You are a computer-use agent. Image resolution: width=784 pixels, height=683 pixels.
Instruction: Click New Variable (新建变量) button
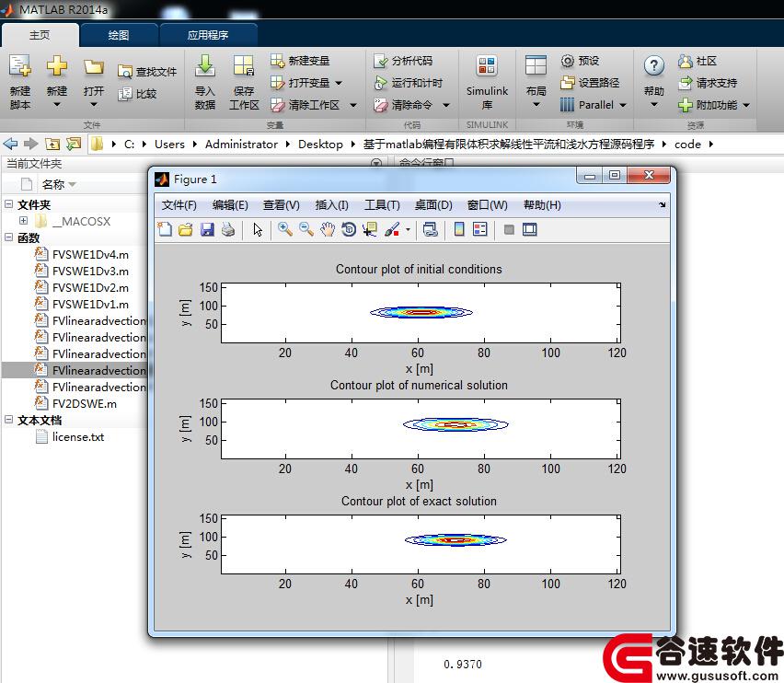tap(300, 61)
